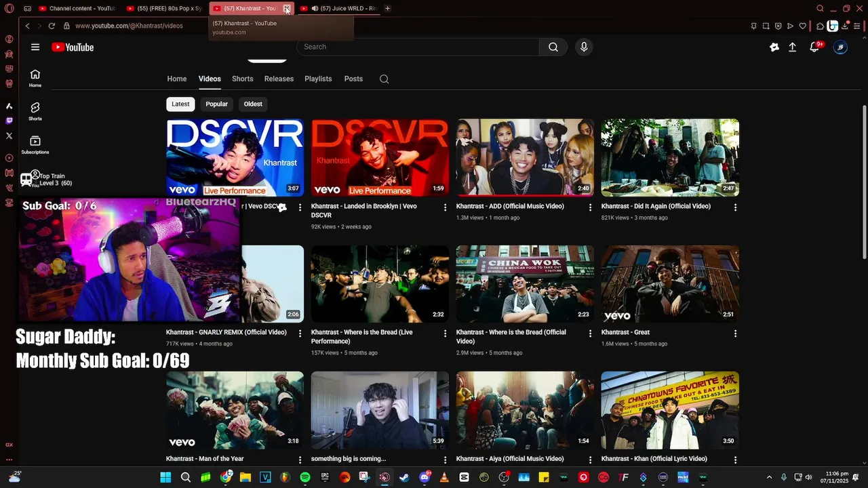Open Khantrast - ADD (Official Music Video) title
The height and width of the screenshot is (488, 868).
tap(510, 206)
